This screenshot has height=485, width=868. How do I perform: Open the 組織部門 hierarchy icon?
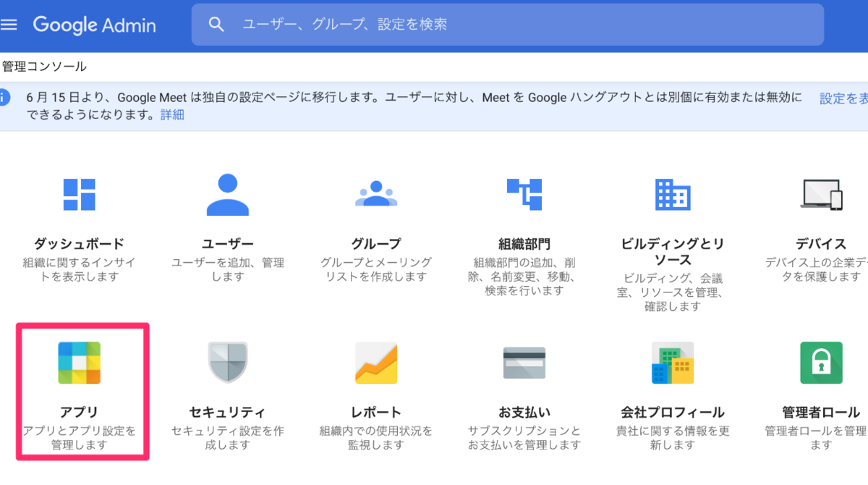tap(524, 194)
